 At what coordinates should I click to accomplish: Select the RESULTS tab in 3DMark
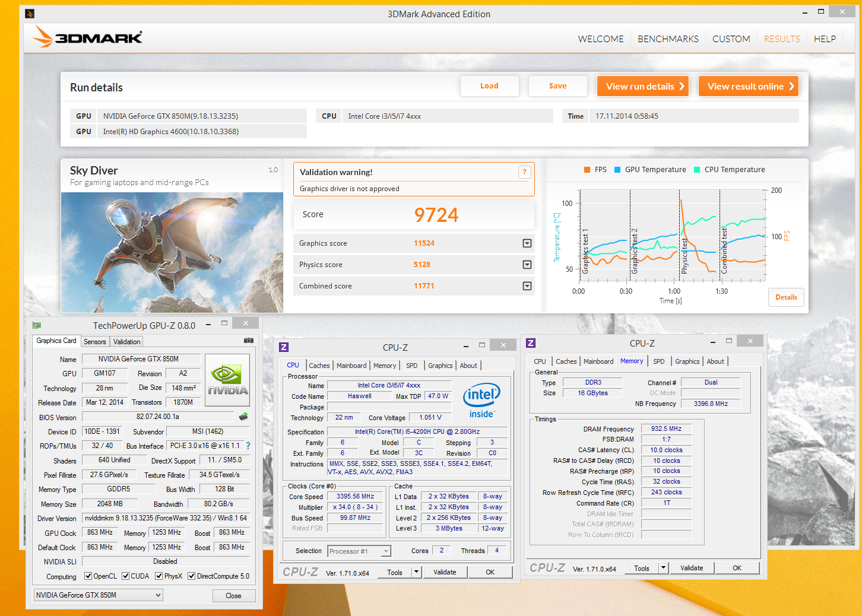(782, 39)
